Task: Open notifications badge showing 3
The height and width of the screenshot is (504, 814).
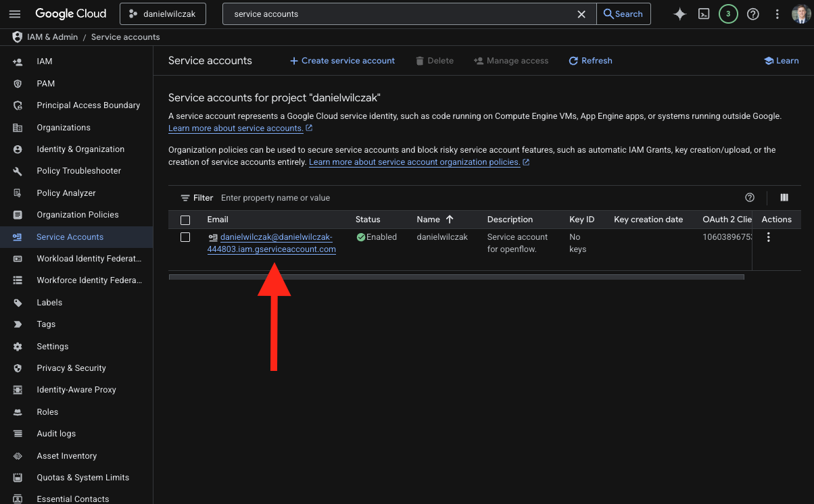Action: pyautogui.click(x=728, y=14)
